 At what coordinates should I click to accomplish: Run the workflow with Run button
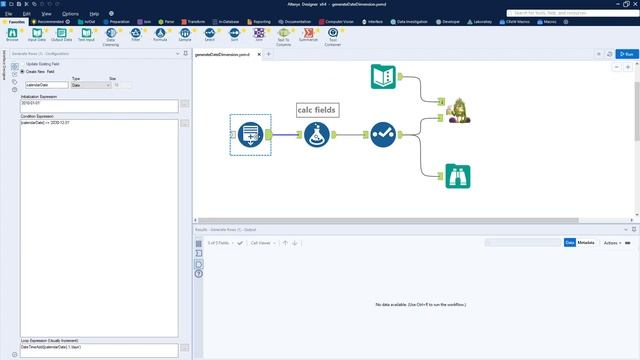coord(627,54)
